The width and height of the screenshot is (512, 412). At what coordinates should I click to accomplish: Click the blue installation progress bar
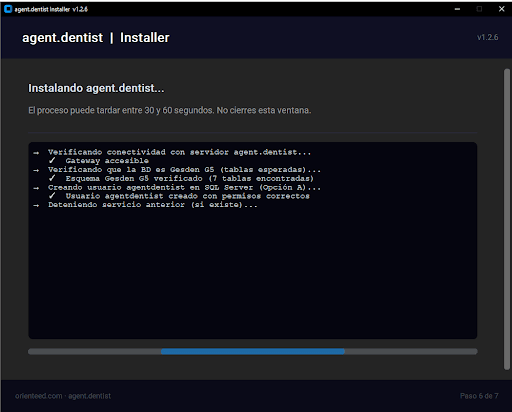click(253, 351)
